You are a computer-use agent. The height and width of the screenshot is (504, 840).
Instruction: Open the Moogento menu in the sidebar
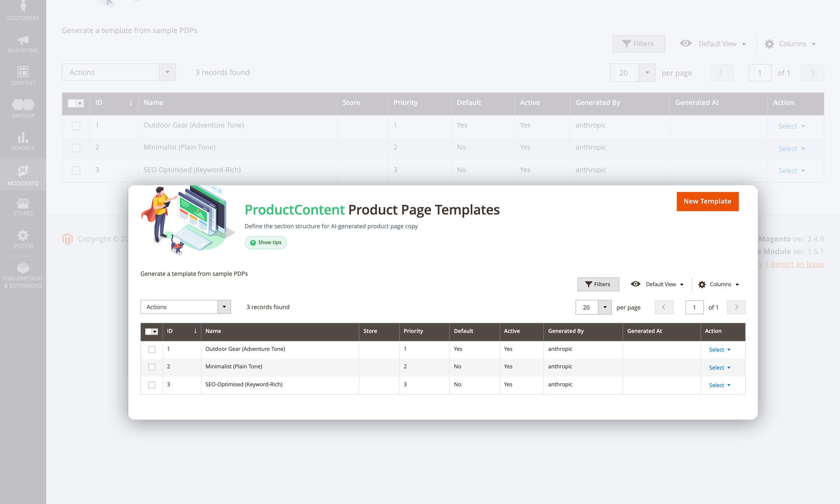pos(23,174)
